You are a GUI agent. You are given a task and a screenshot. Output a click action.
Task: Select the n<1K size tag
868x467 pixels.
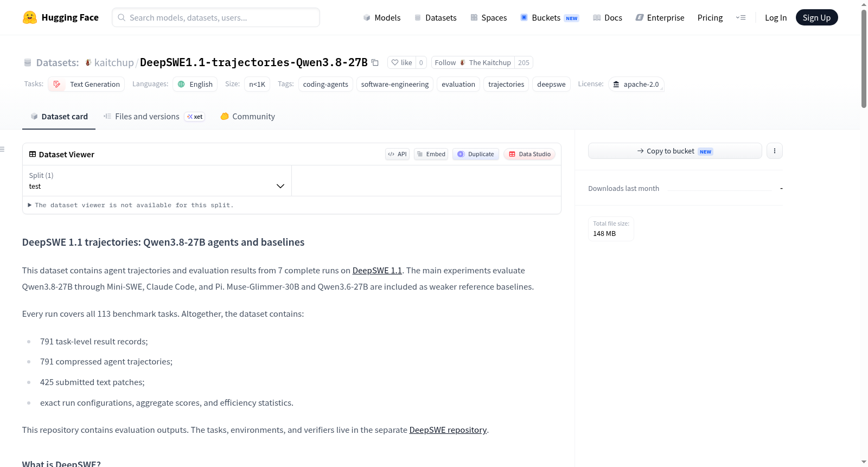tap(257, 84)
